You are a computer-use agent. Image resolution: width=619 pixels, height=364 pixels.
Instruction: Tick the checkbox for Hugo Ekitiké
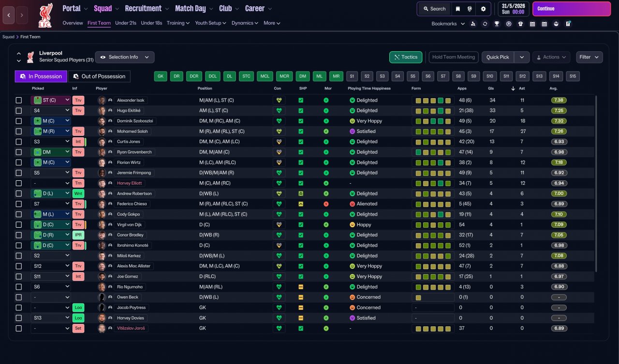(19, 111)
